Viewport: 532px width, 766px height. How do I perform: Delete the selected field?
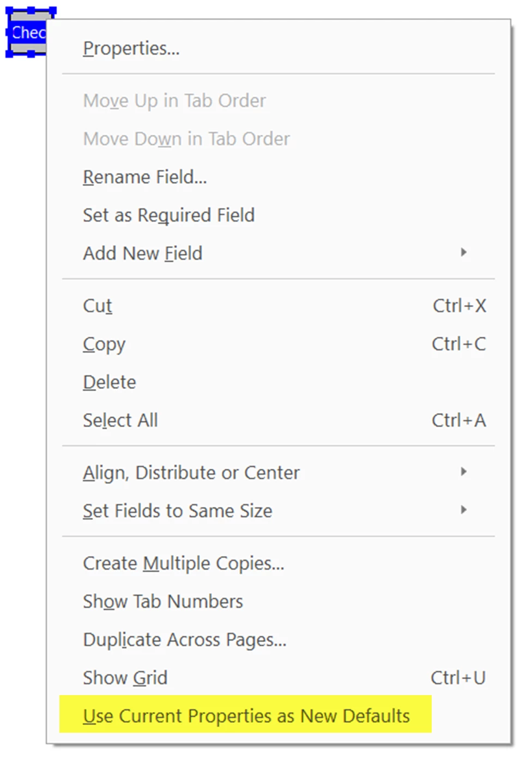278,382
